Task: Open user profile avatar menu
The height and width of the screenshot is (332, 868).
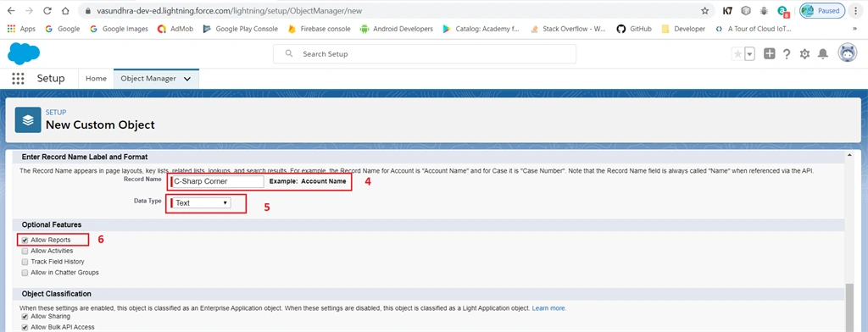Action: tap(848, 53)
